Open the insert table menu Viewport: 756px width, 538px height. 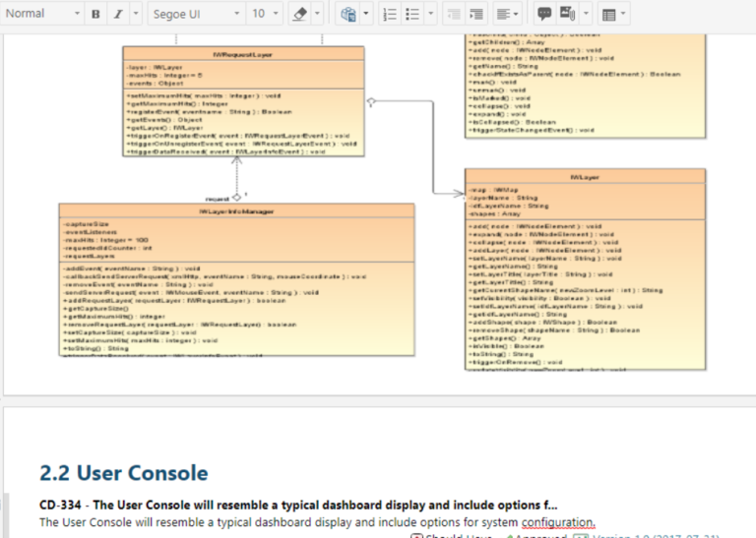[613, 14]
